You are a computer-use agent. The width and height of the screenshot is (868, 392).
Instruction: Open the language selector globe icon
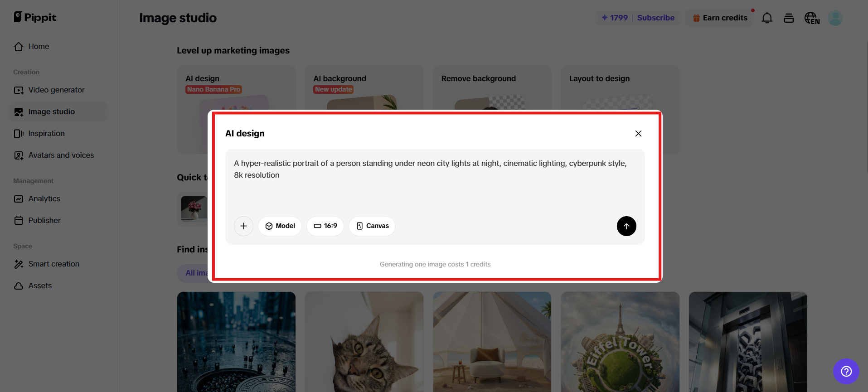coord(812,18)
